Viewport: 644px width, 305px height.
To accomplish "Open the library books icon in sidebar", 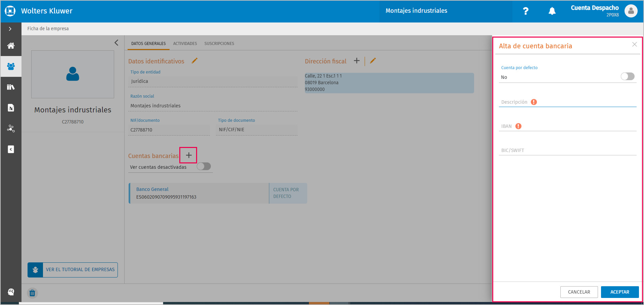I will pyautogui.click(x=11, y=87).
